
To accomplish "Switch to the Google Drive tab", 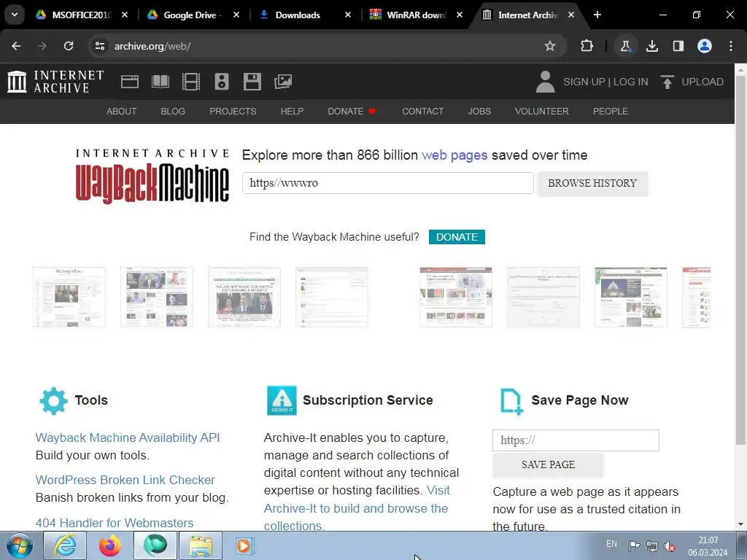I will [190, 15].
